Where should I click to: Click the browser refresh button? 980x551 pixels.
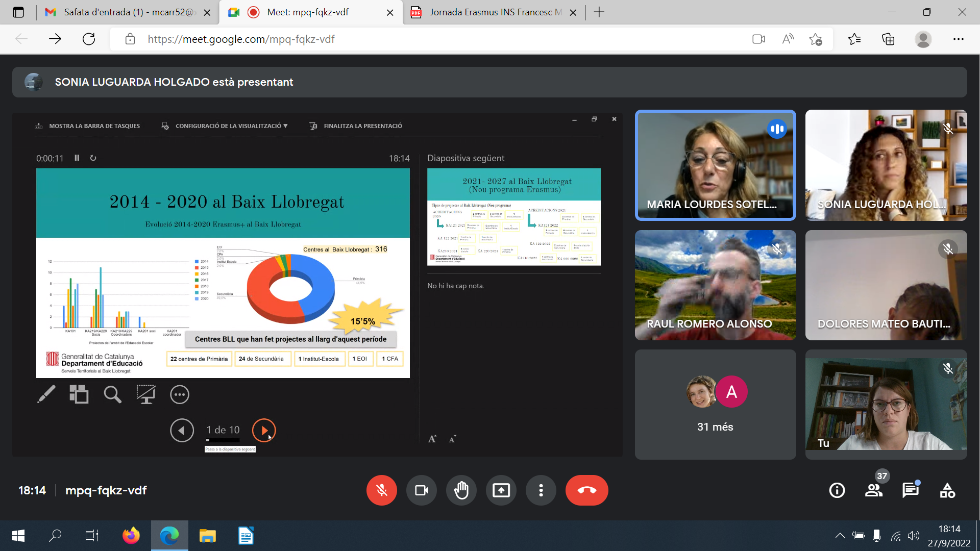(89, 39)
